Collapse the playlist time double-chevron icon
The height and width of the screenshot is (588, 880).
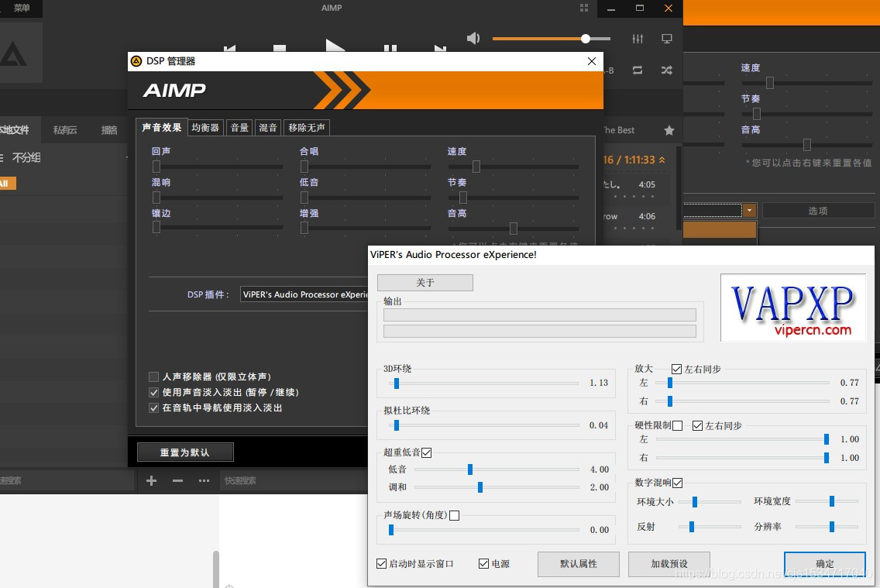[x=662, y=160]
